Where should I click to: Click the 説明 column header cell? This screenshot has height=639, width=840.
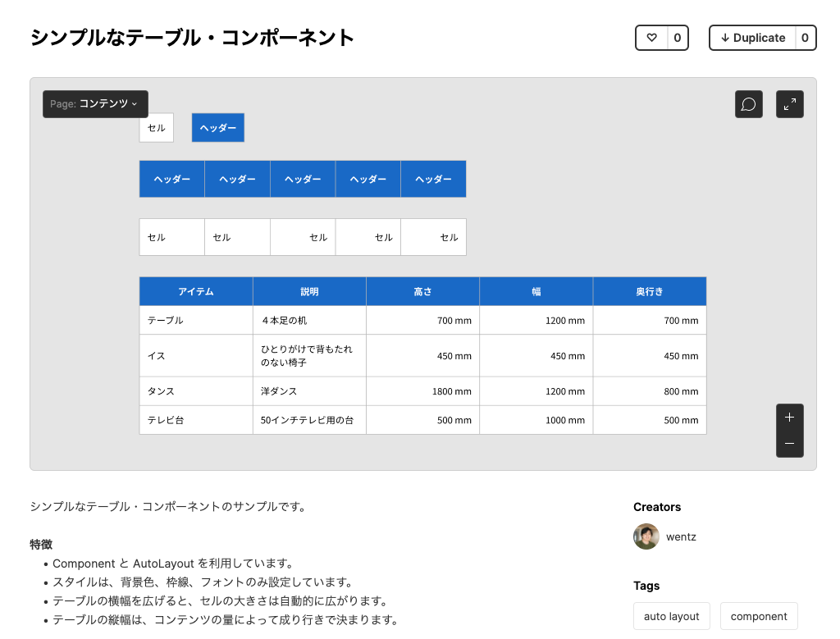[x=309, y=290]
